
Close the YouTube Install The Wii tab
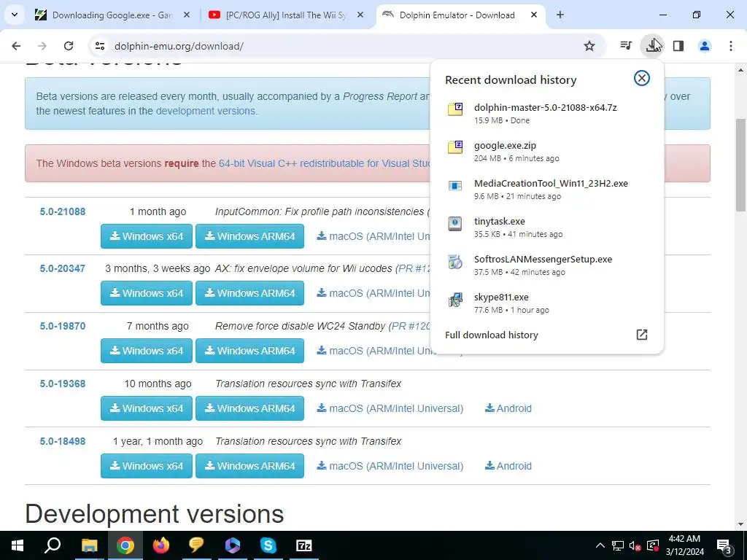tap(360, 15)
